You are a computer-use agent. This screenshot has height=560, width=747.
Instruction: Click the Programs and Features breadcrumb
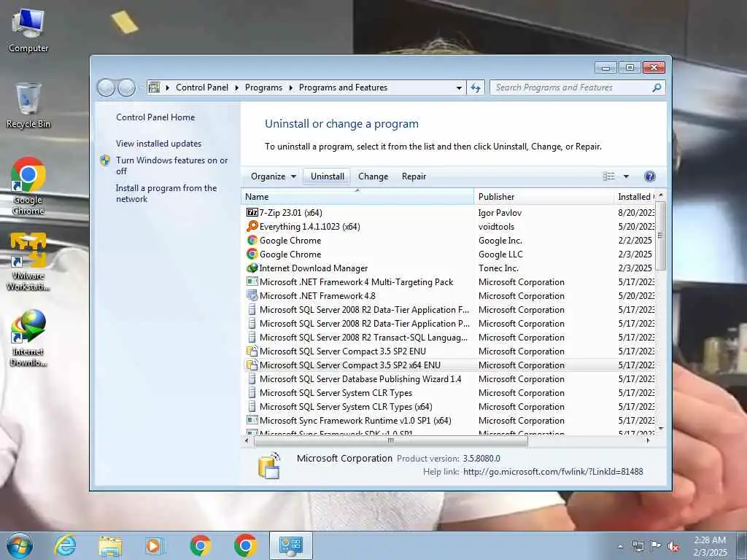pyautogui.click(x=343, y=87)
